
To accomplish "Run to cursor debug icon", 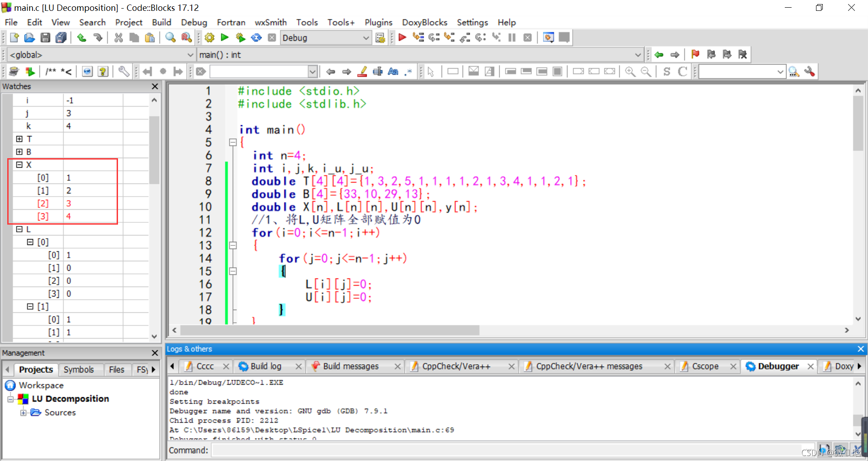I will point(418,38).
